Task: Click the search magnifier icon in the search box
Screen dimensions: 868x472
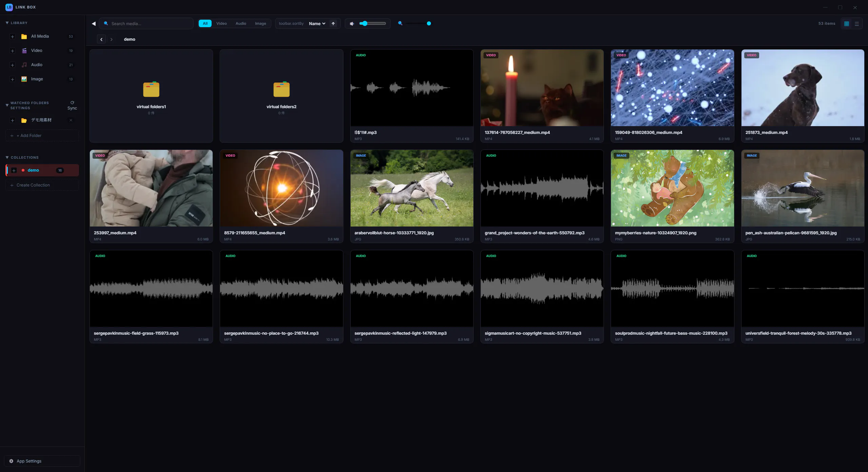Action: click(x=106, y=23)
